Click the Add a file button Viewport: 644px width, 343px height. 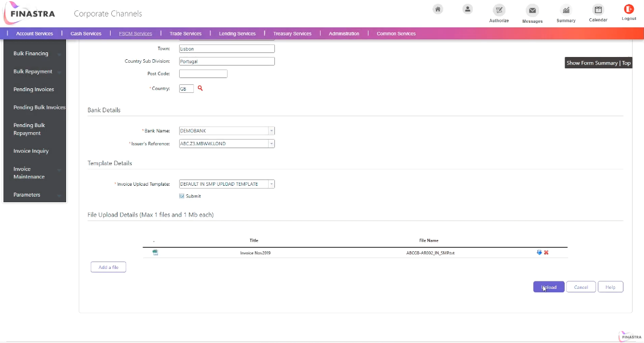click(108, 267)
